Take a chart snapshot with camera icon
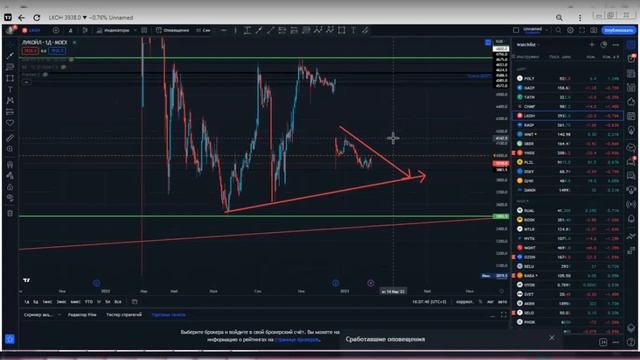Viewport: 640px width, 360px height. 593,30
